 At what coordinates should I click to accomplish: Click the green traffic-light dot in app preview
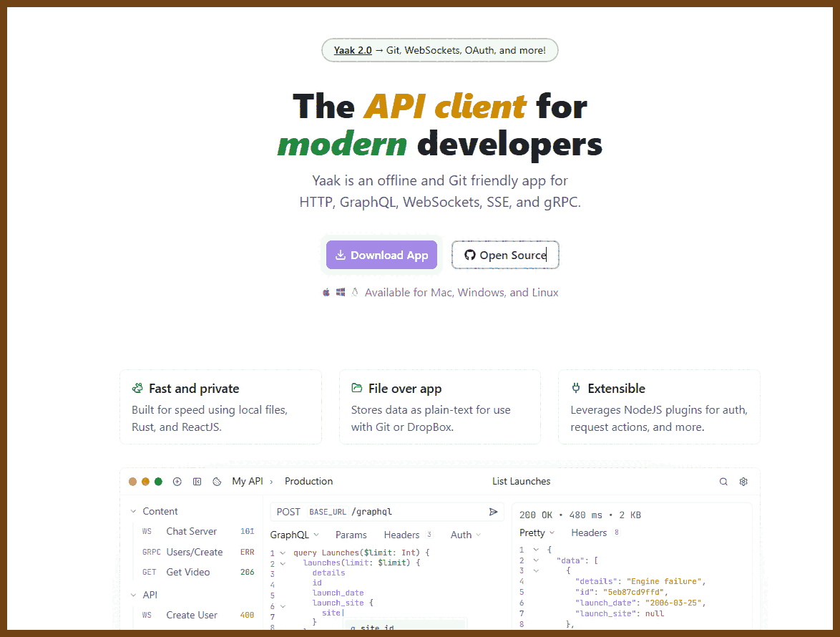coord(159,482)
